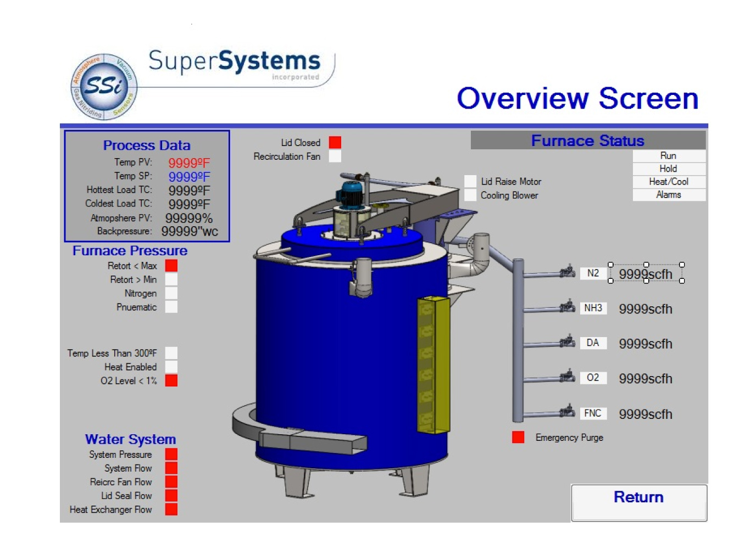Click the FNC gas valve icon

(x=567, y=411)
